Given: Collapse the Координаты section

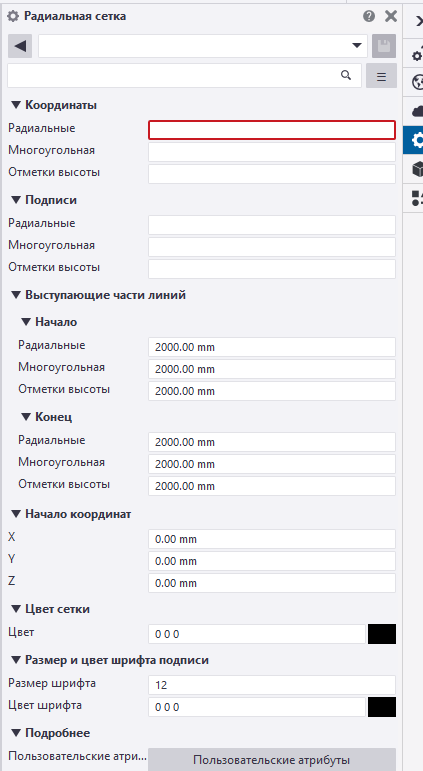Looking at the screenshot, I should (16, 105).
